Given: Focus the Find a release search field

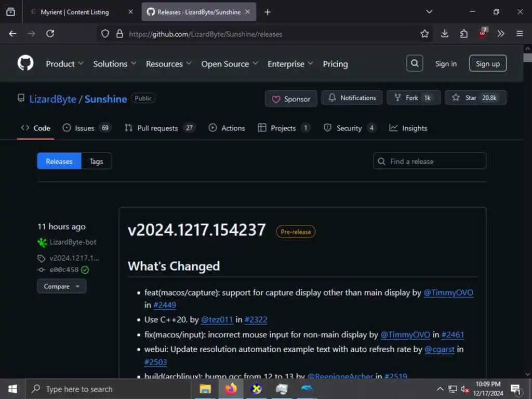Looking at the screenshot, I should (430, 161).
